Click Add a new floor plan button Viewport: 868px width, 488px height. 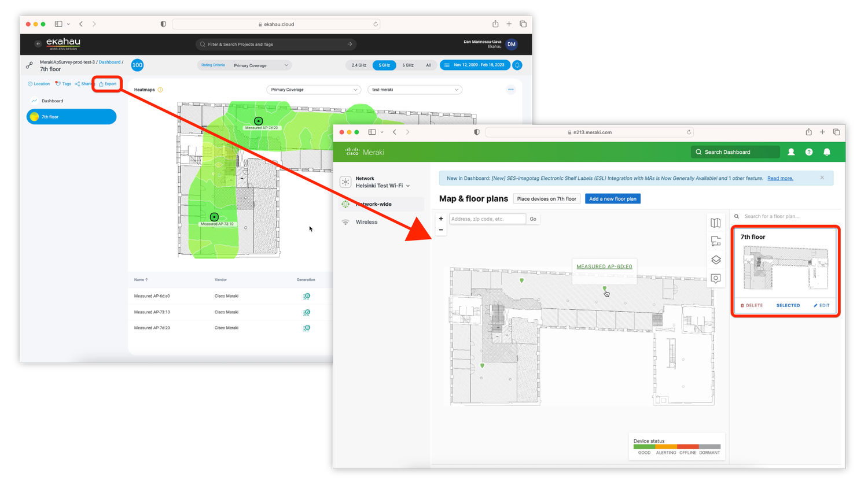[x=612, y=198]
